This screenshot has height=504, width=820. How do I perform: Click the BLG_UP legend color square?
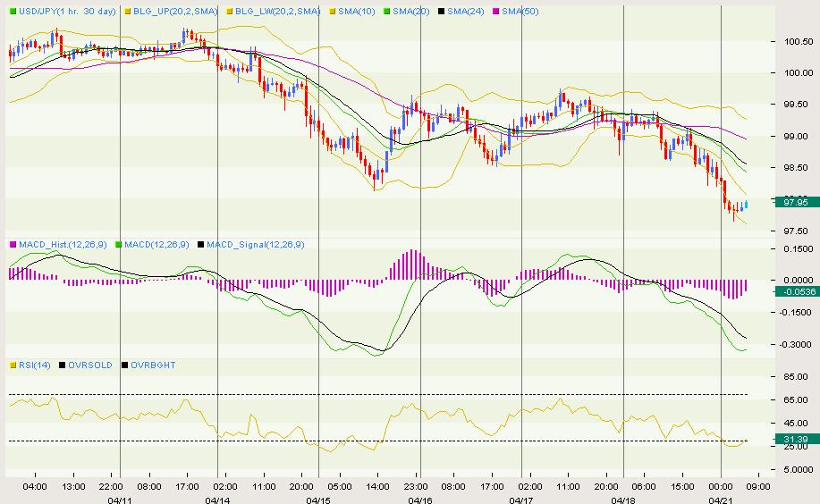tap(128, 11)
